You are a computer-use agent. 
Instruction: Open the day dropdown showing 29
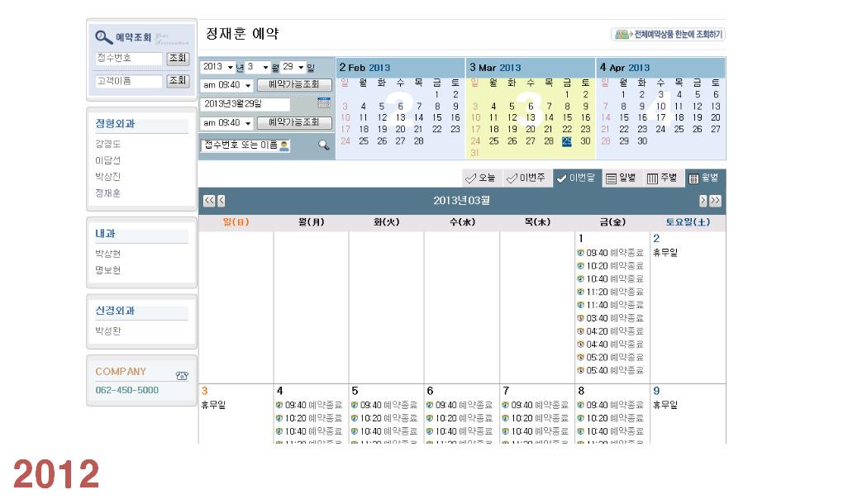point(293,67)
